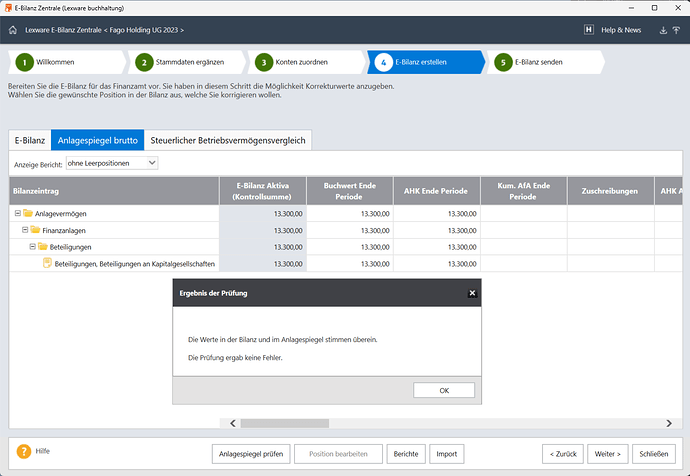Collapse the Anlagevermögen tree node

click(x=18, y=213)
